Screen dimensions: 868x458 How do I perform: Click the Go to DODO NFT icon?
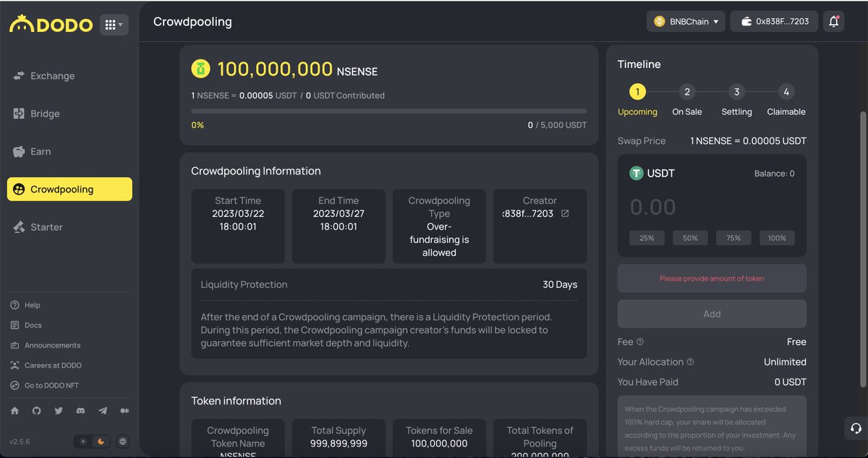pyautogui.click(x=14, y=386)
